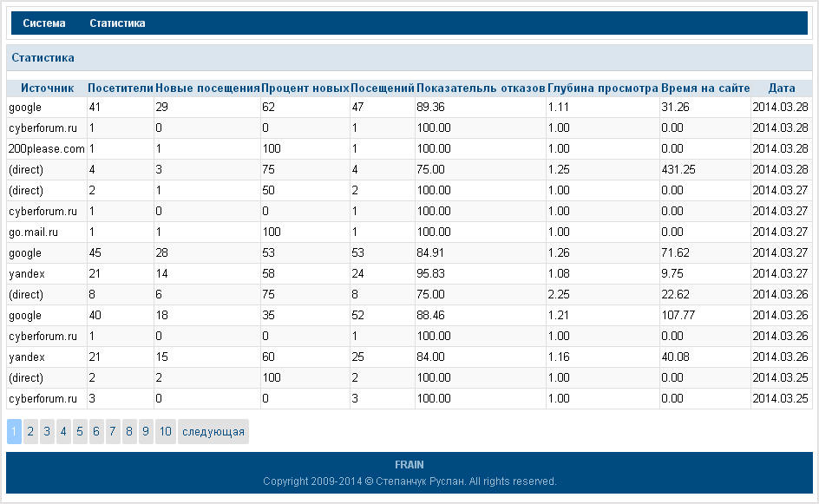Click the 431.25 time-on-site value
This screenshot has height=504, width=819.
[x=678, y=170]
